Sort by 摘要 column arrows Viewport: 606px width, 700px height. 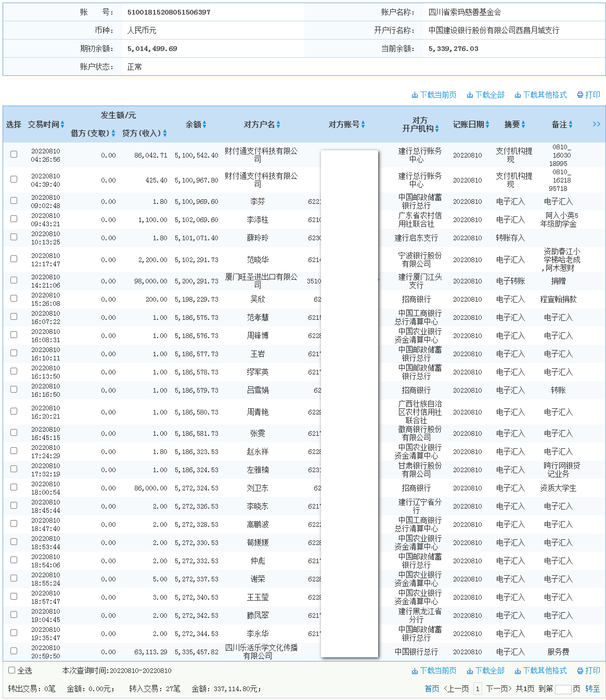pyautogui.click(x=523, y=124)
